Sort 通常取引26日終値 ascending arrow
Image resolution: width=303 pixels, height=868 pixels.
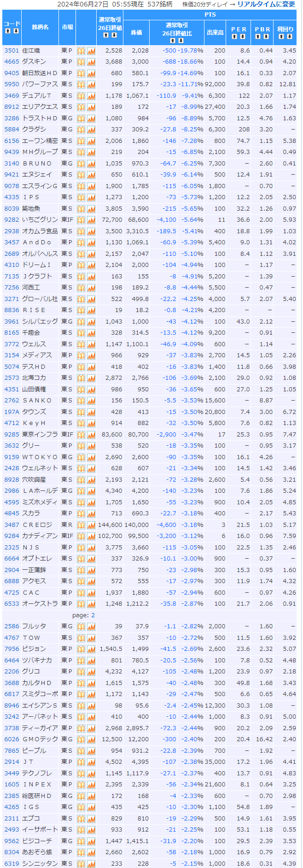point(105,35)
